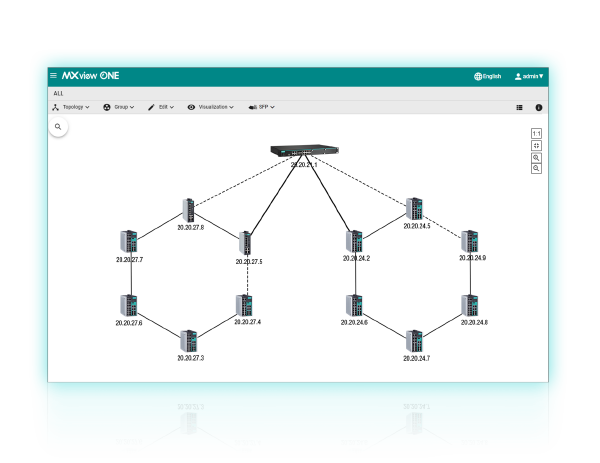Image resolution: width=600 pixels, height=463 pixels.
Task: Open the list view icon
Action: click(519, 106)
